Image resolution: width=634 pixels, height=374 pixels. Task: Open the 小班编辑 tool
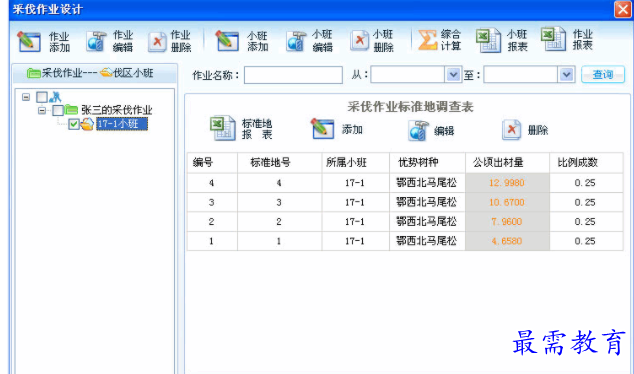tap(296, 41)
